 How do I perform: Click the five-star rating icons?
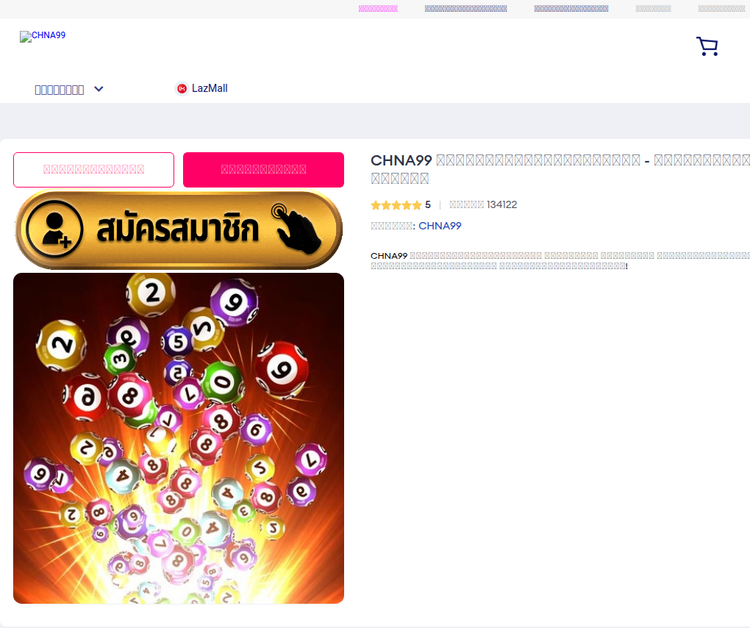point(396,205)
